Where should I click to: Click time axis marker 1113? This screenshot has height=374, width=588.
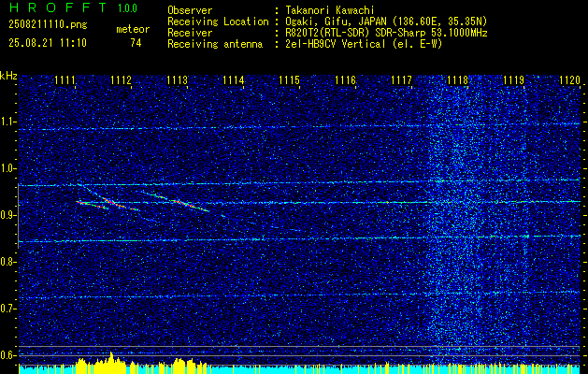177,79
